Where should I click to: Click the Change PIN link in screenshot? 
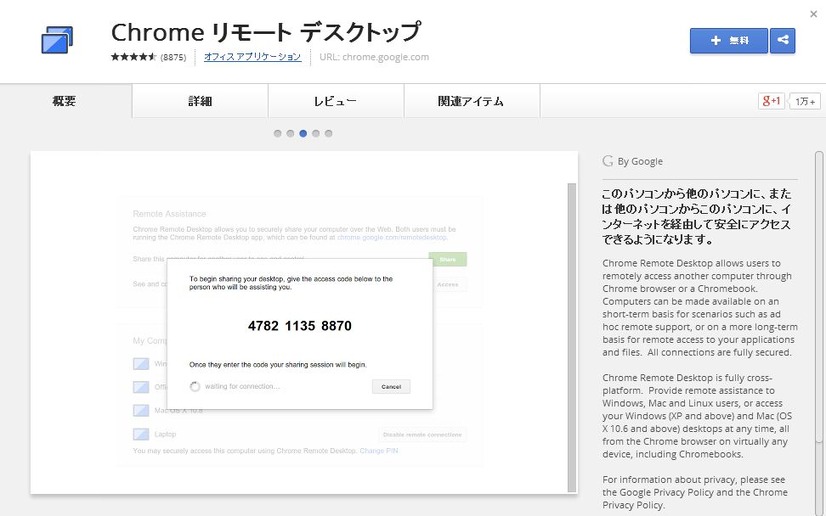click(x=379, y=451)
